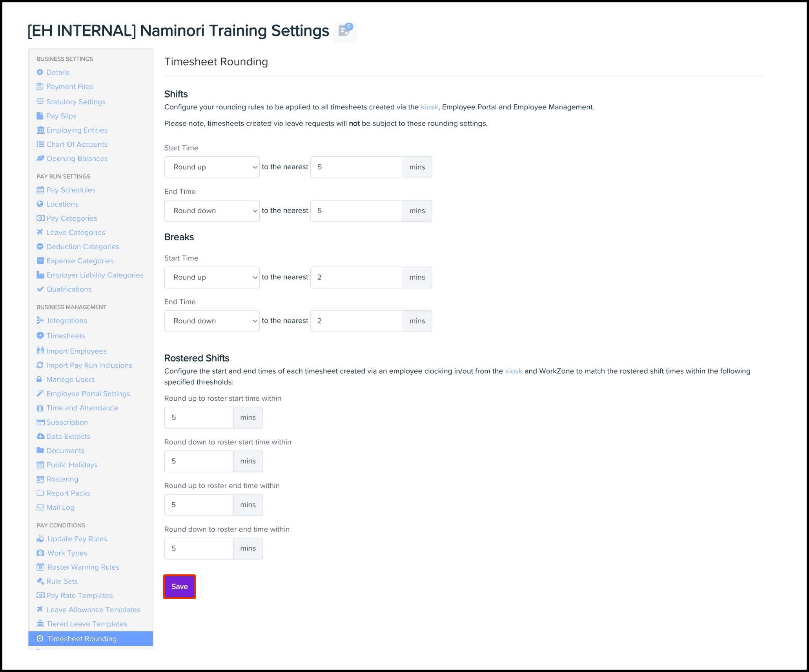Image resolution: width=809 pixels, height=672 pixels.
Task: Open the Shifts Start Time rounding dropdown
Action: [x=212, y=167]
